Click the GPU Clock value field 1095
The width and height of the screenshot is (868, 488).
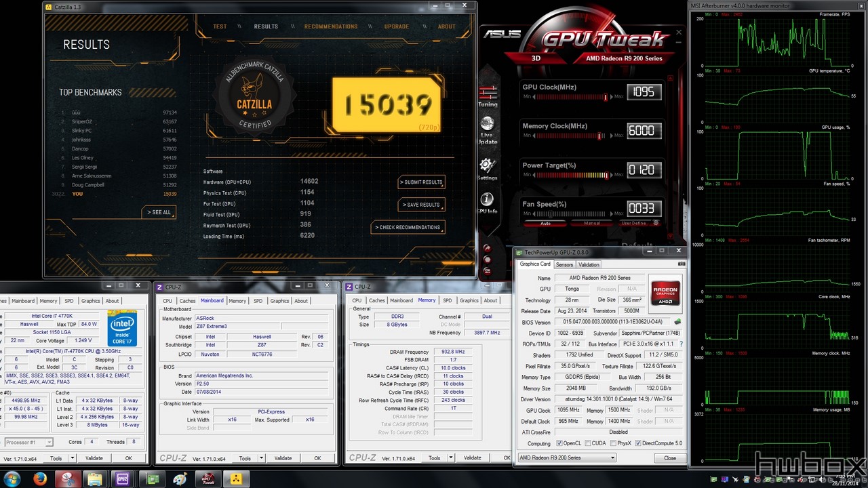coord(644,91)
